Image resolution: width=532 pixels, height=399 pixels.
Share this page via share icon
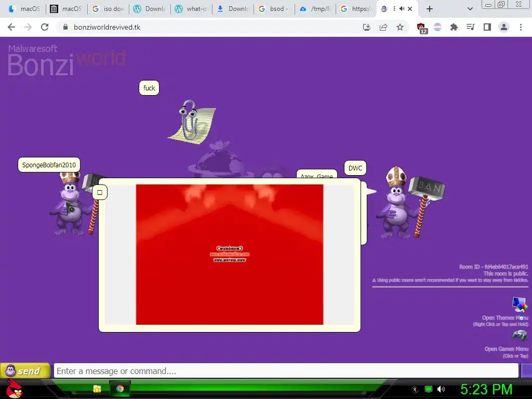pyautogui.click(x=383, y=27)
